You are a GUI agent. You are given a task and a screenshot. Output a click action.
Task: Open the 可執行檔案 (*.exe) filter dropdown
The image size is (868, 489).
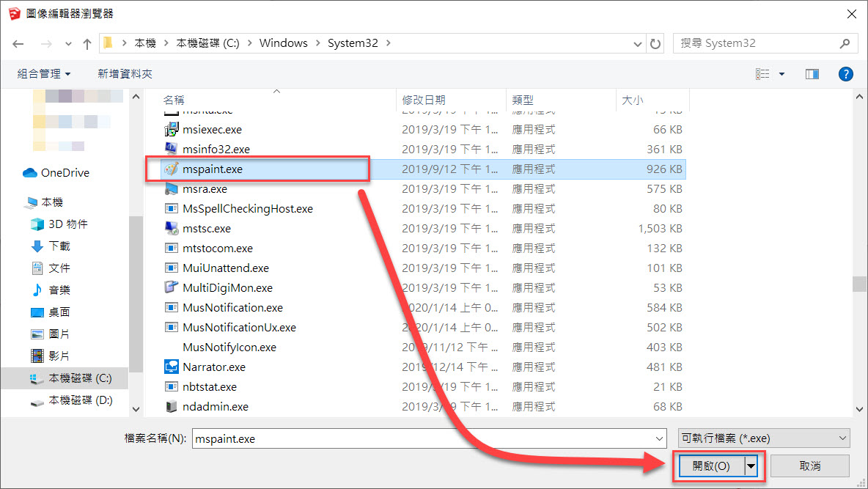[x=764, y=438]
